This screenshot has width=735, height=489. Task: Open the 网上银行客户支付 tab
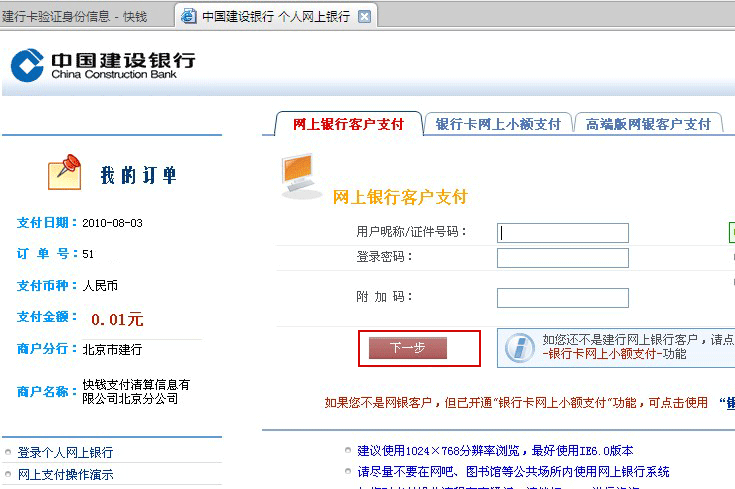[348, 124]
